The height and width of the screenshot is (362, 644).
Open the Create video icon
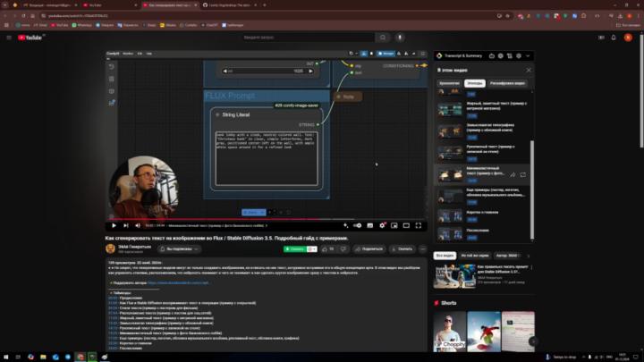(601, 38)
